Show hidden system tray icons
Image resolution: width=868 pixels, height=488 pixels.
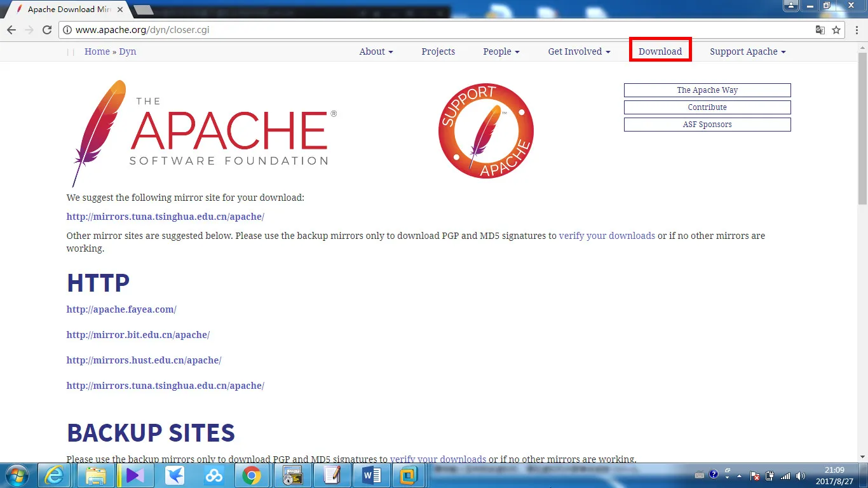click(739, 475)
